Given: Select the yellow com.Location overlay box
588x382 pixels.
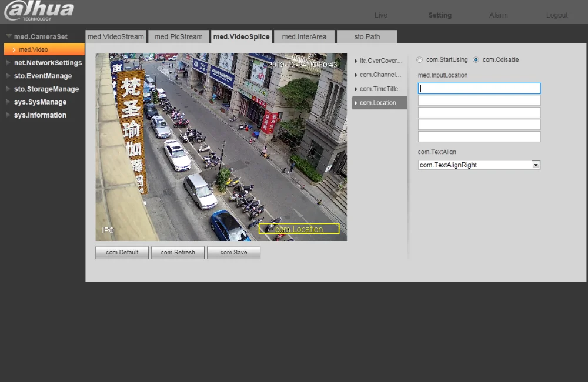Looking at the screenshot, I should (x=299, y=229).
